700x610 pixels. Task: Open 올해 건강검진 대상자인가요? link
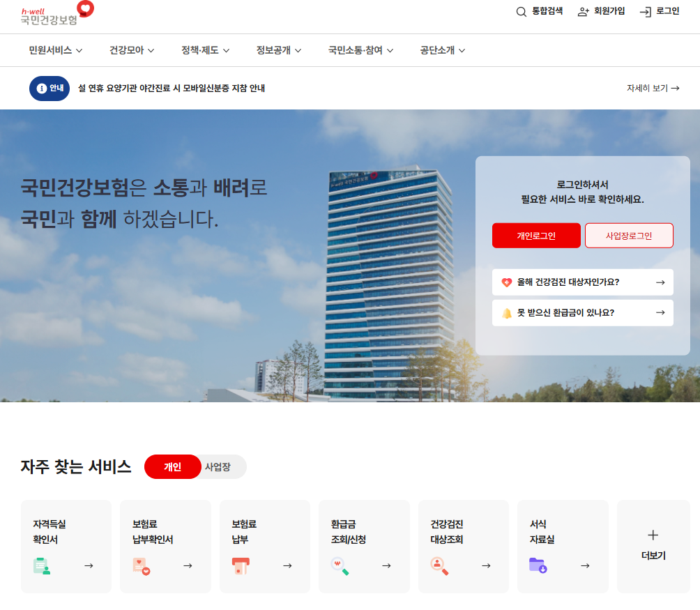pos(582,282)
